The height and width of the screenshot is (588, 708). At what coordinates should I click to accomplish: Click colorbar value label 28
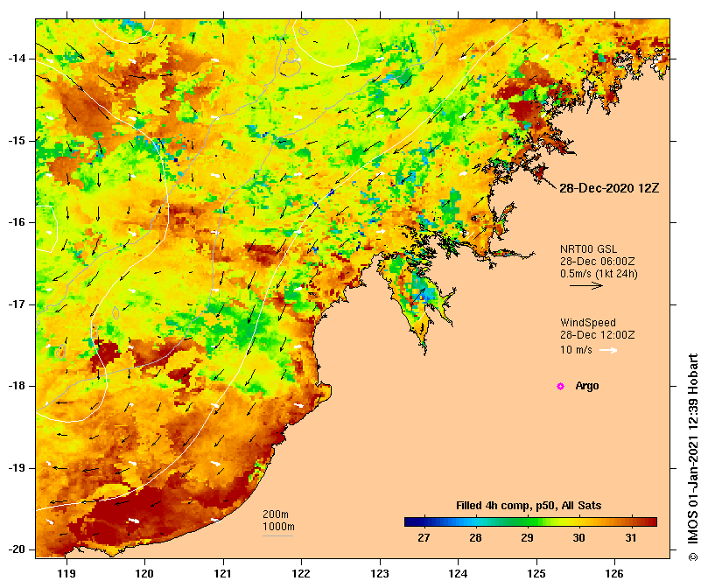pos(475,538)
